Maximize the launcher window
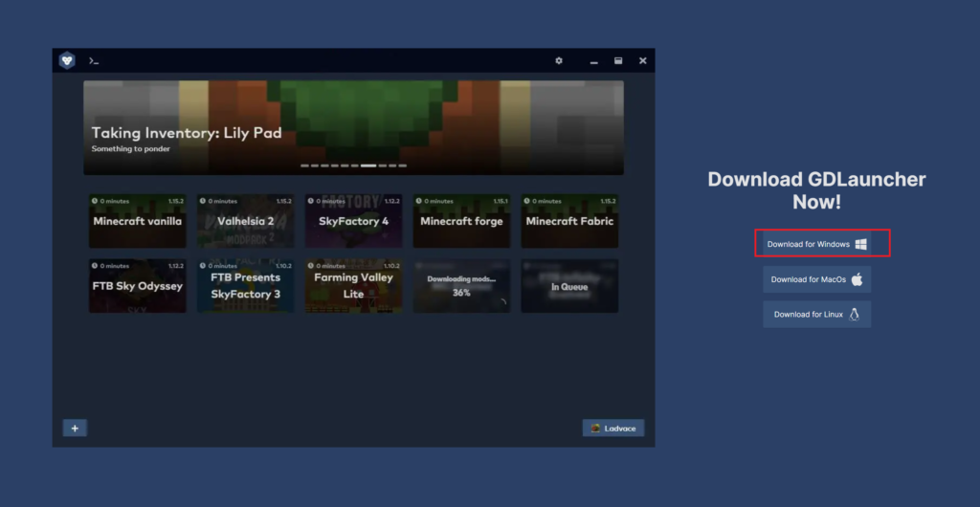This screenshot has width=980, height=507. coord(618,60)
